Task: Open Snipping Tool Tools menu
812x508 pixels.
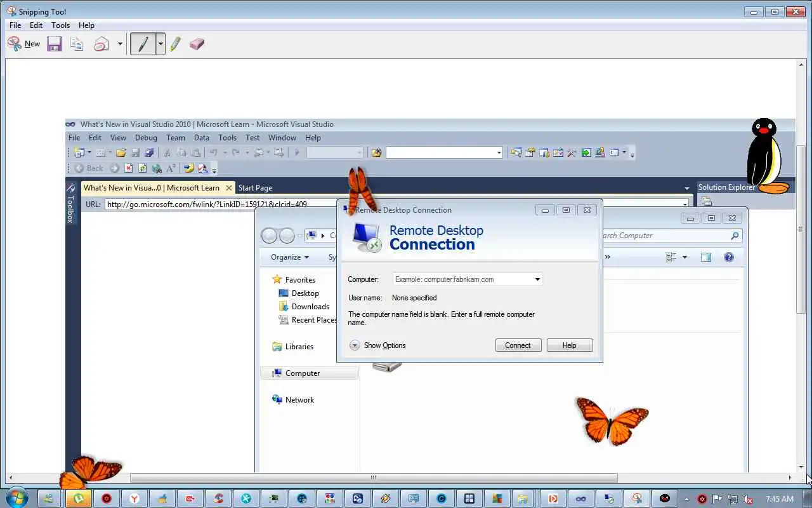Action: pos(60,25)
